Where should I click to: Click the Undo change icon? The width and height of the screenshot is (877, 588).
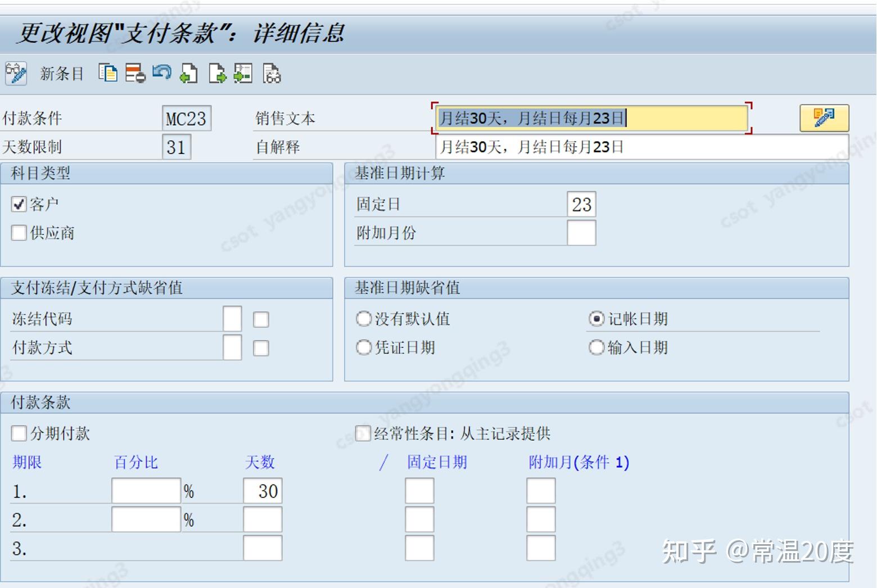[x=162, y=73]
